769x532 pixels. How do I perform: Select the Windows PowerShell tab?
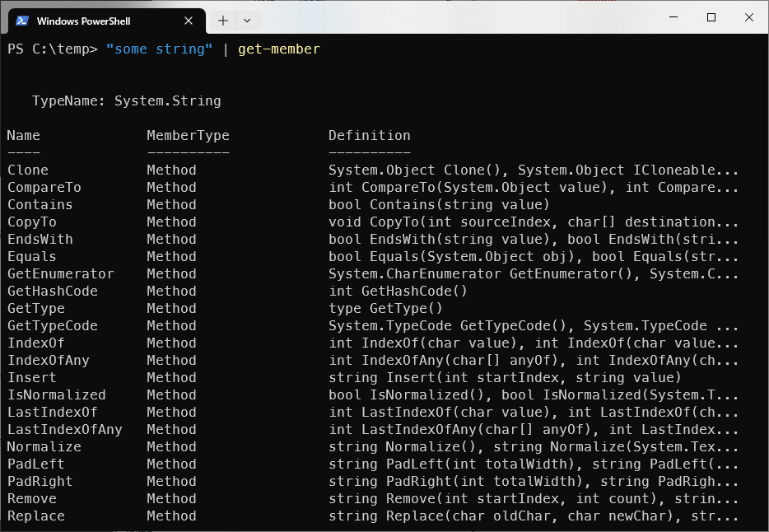[x=107, y=21]
